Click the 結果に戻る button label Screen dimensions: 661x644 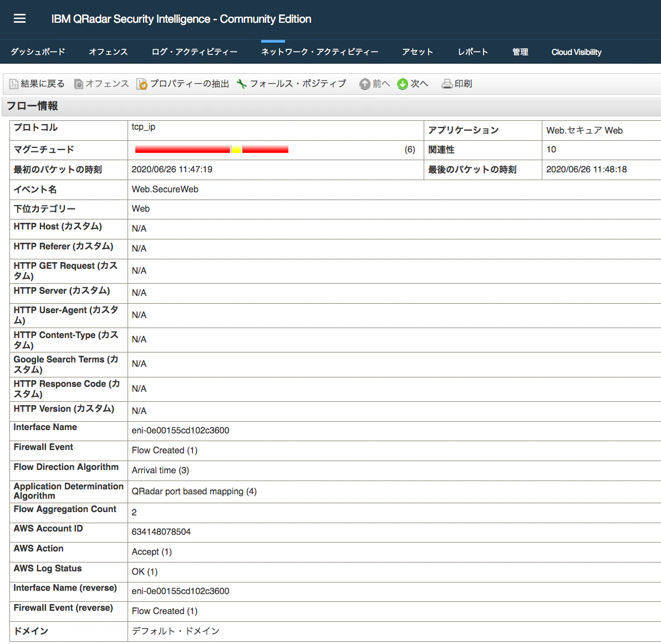point(43,84)
